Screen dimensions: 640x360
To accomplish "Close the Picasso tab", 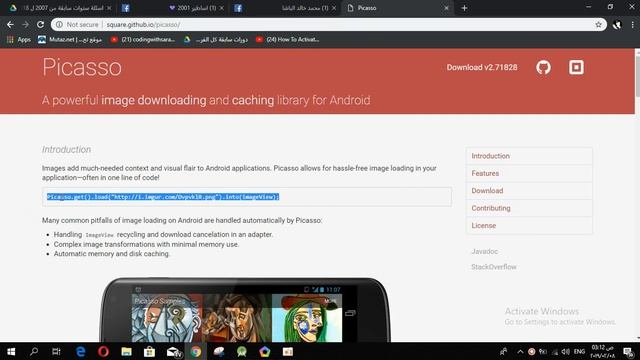I will pyautogui.click(x=446, y=8).
